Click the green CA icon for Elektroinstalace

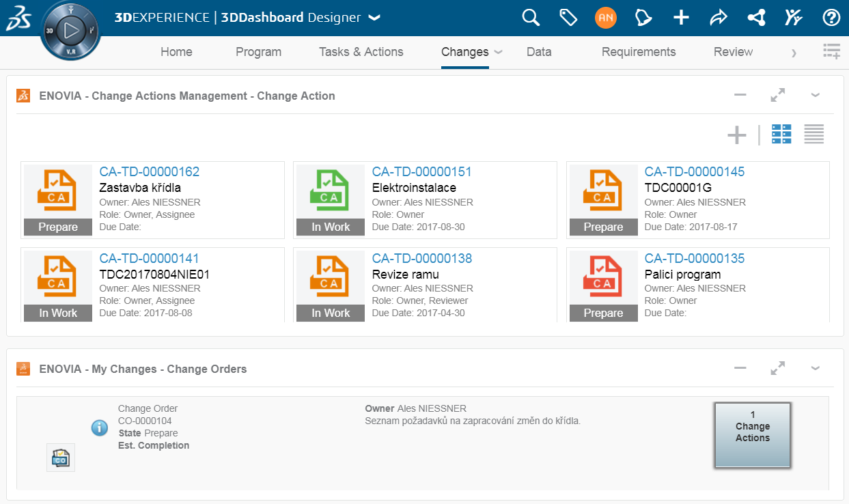330,191
